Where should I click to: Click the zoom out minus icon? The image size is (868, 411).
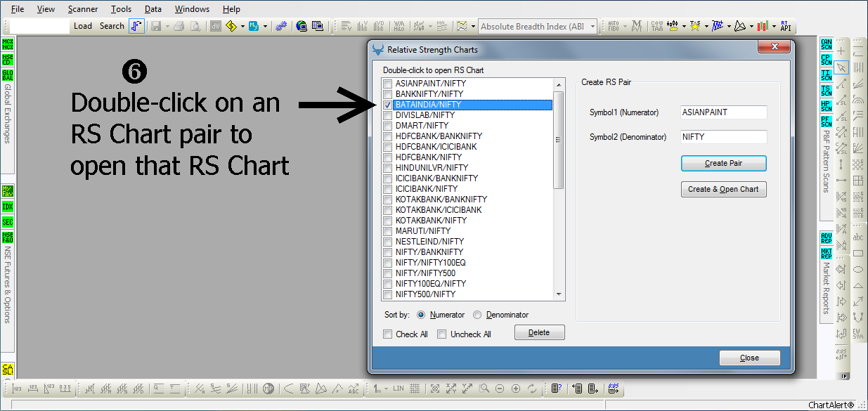tap(500, 389)
